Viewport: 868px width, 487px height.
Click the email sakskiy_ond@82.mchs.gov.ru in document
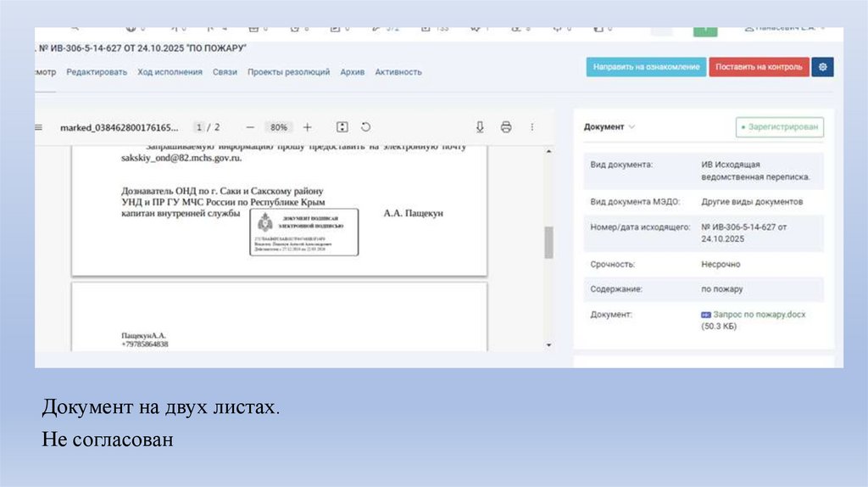coord(181,158)
